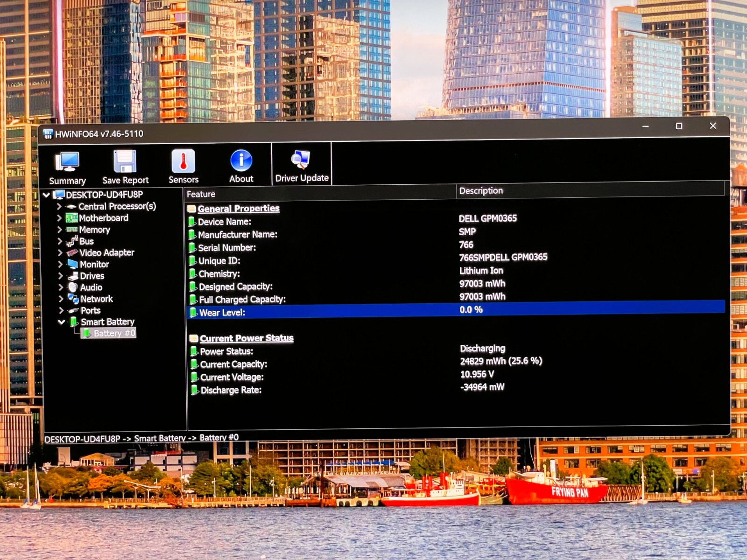
Task: Click the Current Power Status heading
Action: [247, 338]
